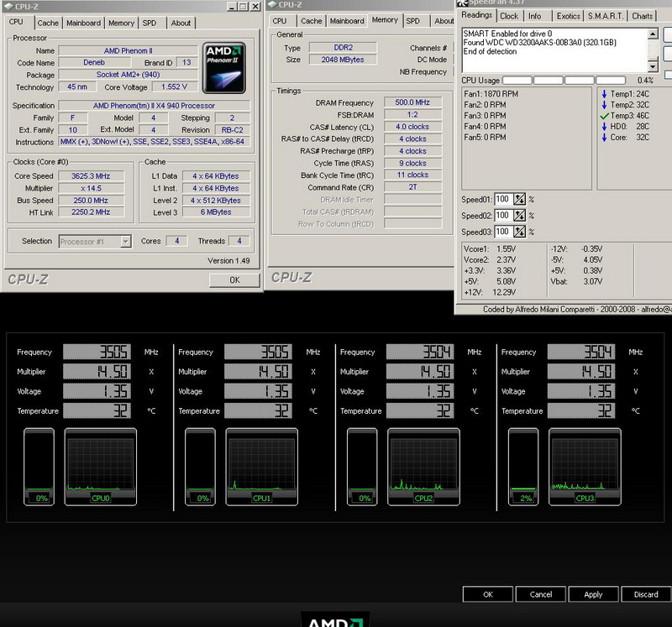Click Speed03 percentage field
Screen dimensions: 672x627
pyautogui.click(x=503, y=232)
